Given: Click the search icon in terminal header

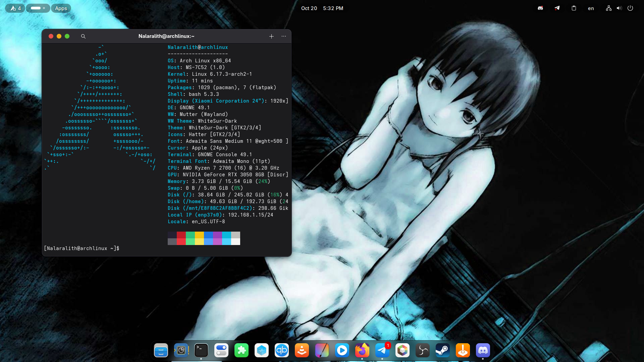Looking at the screenshot, I should tap(83, 36).
